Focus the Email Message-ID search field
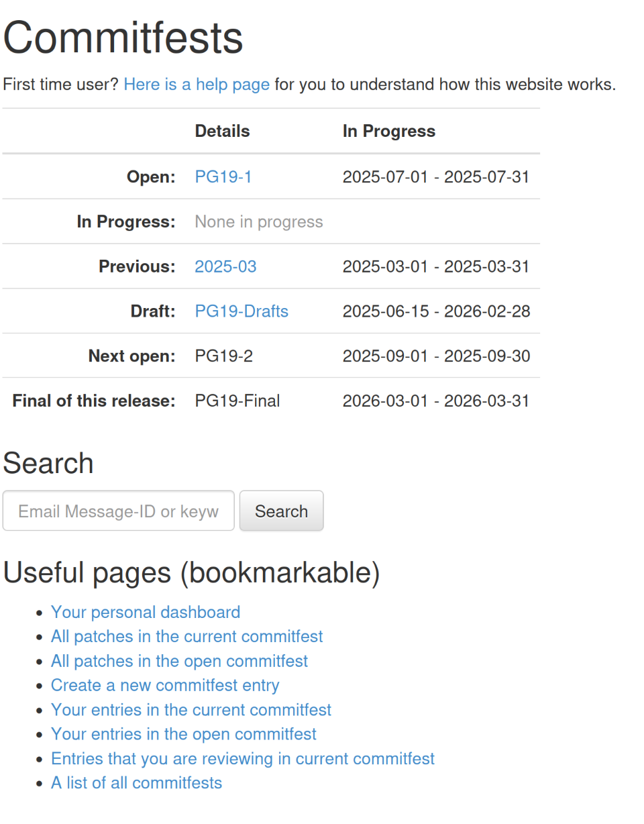Image resolution: width=644 pixels, height=824 pixels. (119, 511)
